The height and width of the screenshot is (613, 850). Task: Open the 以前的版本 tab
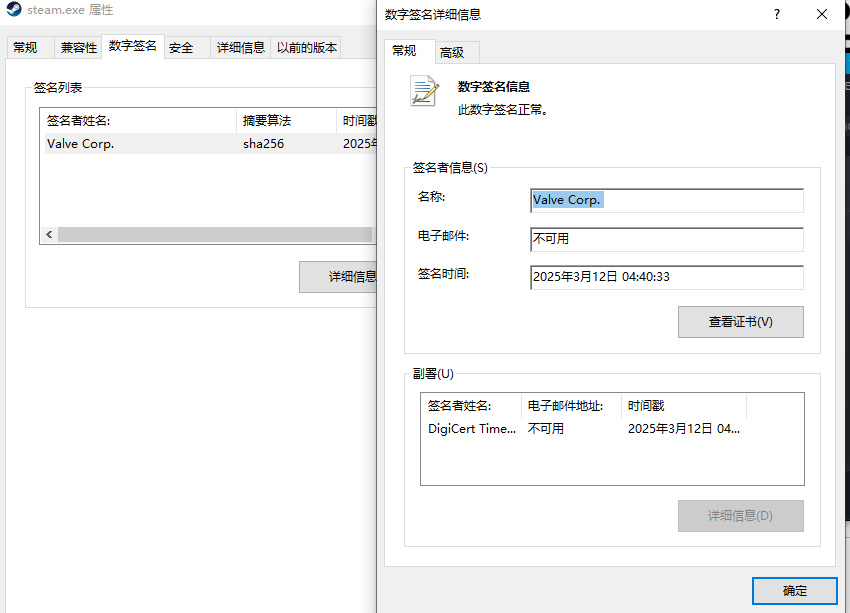[307, 48]
